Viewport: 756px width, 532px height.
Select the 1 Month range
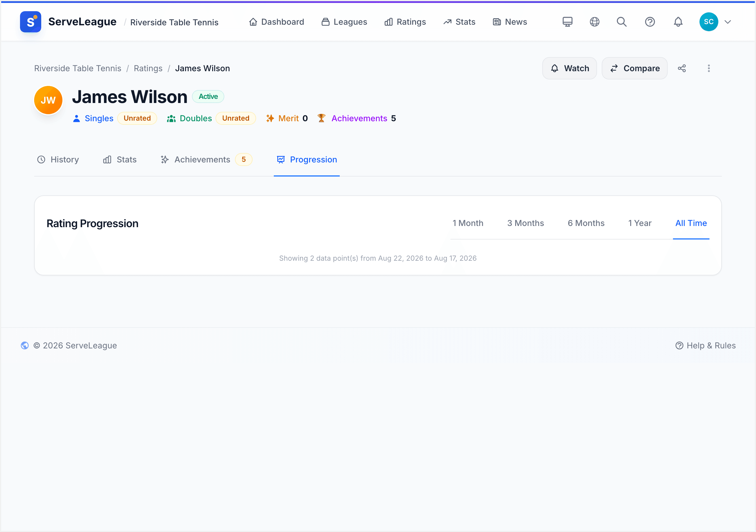point(467,223)
